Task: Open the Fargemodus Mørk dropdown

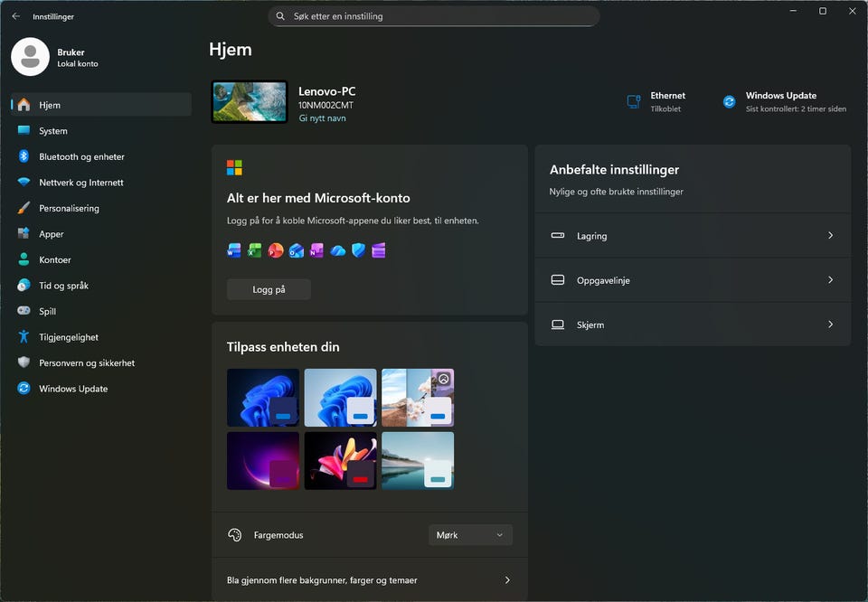Action: click(470, 535)
